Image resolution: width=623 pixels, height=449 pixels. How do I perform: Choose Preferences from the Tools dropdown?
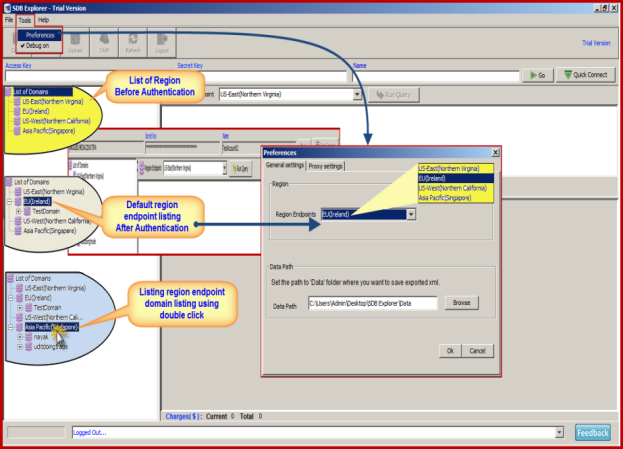coord(40,35)
